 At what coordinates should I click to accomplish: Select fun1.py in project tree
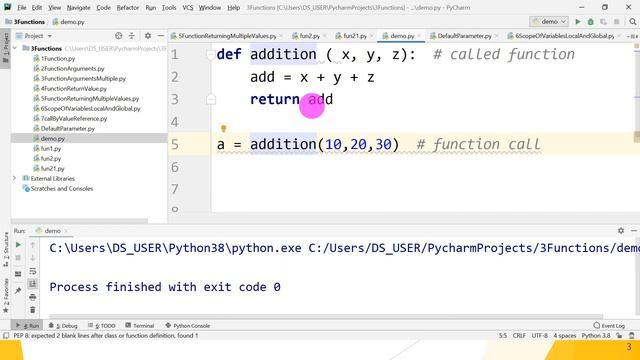tap(51, 149)
